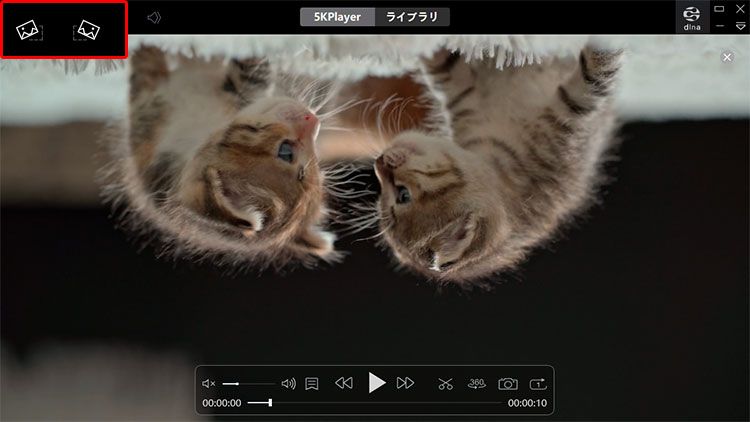
Task: Rewind with the double-left arrows
Action: pos(344,383)
